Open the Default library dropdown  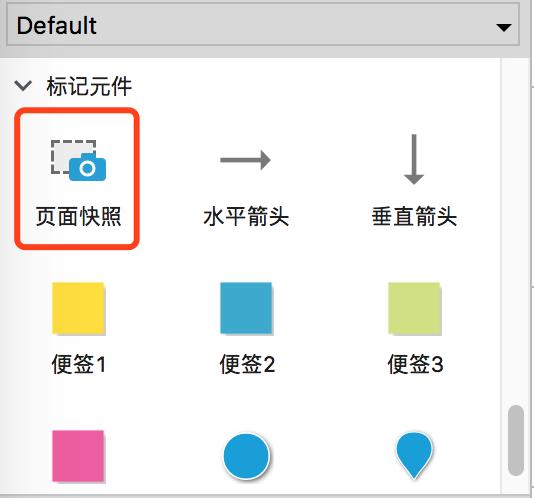coord(263,26)
